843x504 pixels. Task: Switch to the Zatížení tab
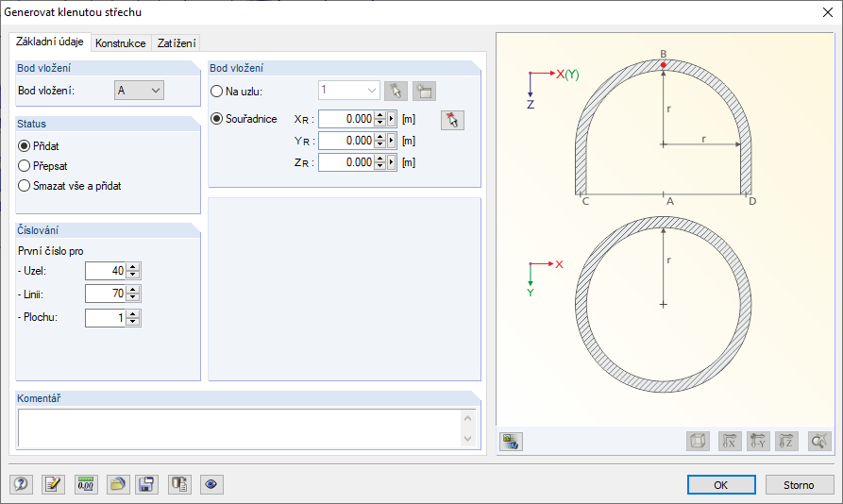(x=177, y=43)
